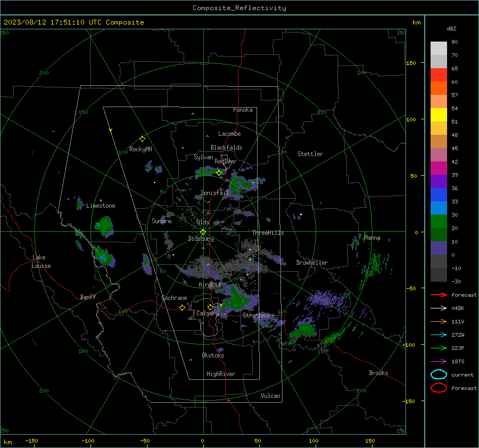The image size is (479, 448).
Task: Select the magenta swatch between 42 and 39 dBZ
Action: tap(439, 168)
